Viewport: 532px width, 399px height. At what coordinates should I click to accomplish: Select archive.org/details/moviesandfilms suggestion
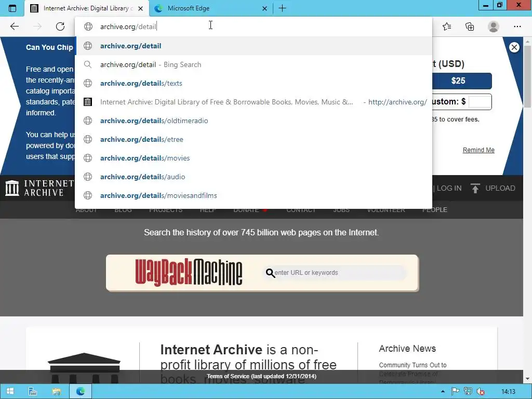point(254,195)
